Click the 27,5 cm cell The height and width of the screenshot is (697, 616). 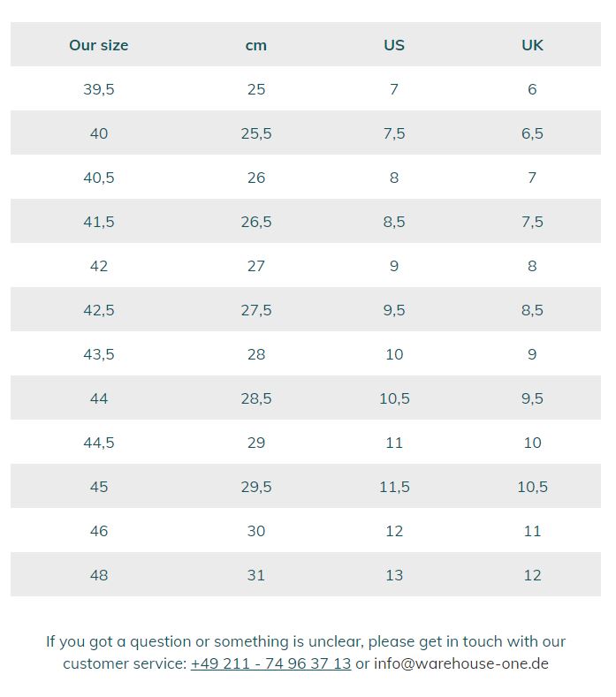pos(256,310)
